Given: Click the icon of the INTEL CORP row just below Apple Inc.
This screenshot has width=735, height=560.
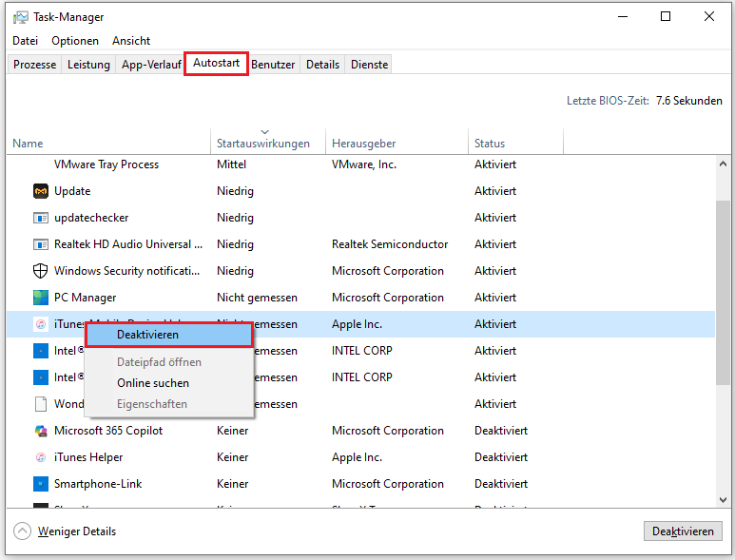Looking at the screenshot, I should click(41, 351).
